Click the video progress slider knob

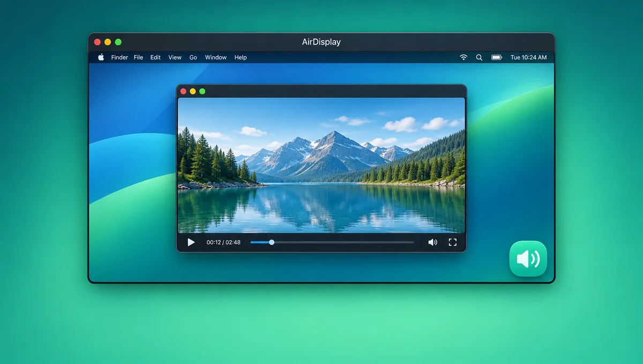[x=272, y=242]
